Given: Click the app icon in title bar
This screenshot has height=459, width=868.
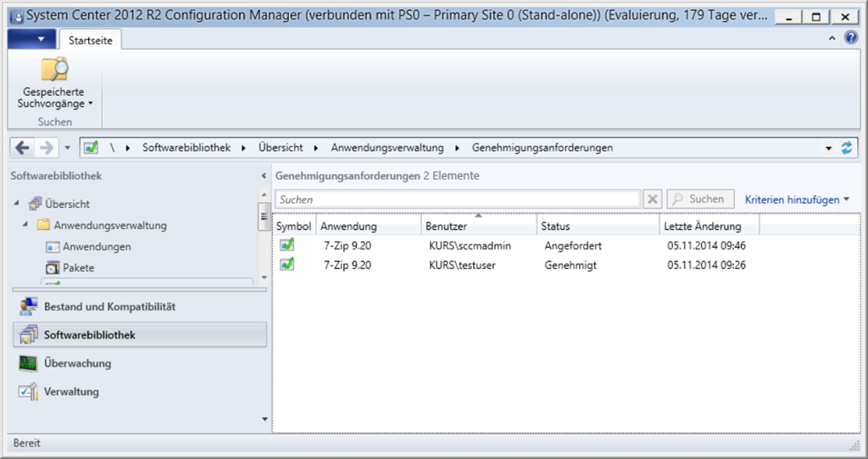Looking at the screenshot, I should coord(17,17).
